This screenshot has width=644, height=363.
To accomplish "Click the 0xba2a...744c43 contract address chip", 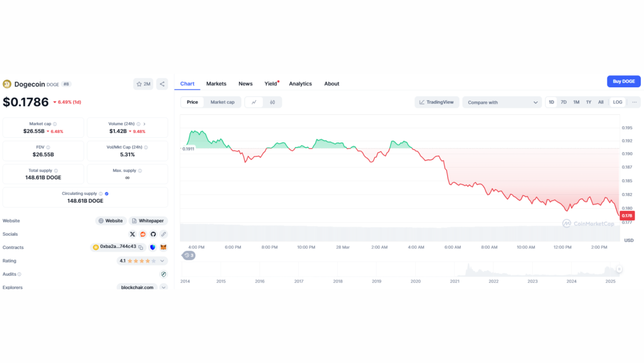I will 118,247.
